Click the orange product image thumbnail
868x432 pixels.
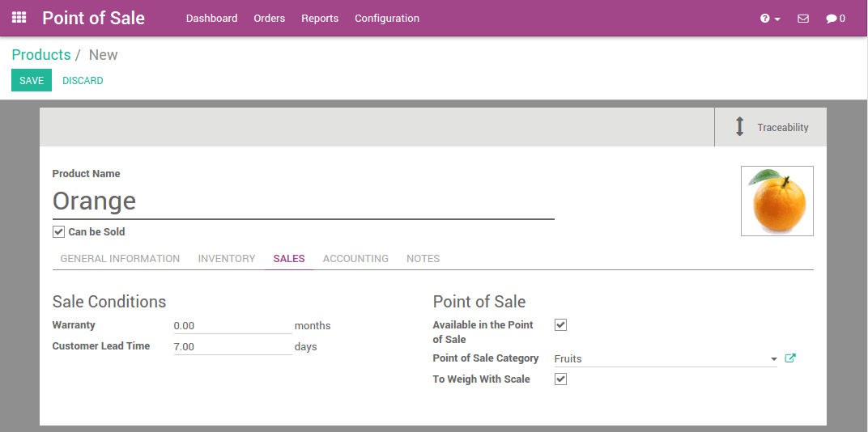click(777, 201)
